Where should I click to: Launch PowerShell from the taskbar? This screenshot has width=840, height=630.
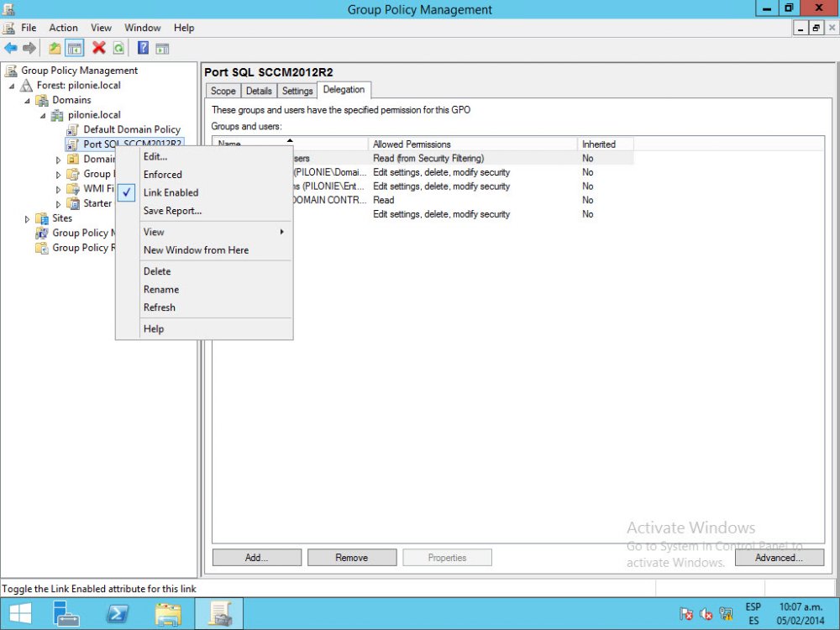click(x=117, y=614)
